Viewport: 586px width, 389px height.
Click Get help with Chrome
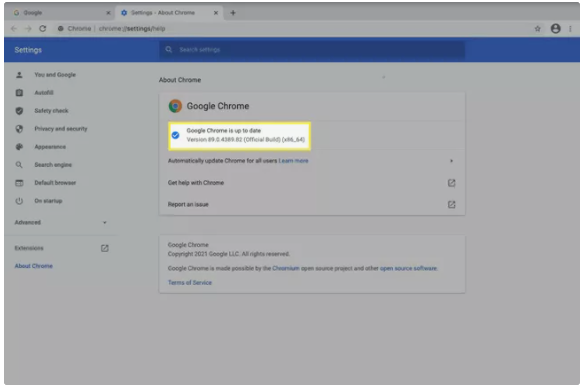196,183
